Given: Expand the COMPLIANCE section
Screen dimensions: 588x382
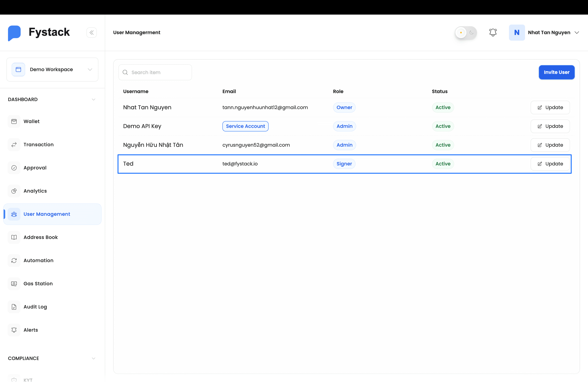Looking at the screenshot, I should 93,358.
